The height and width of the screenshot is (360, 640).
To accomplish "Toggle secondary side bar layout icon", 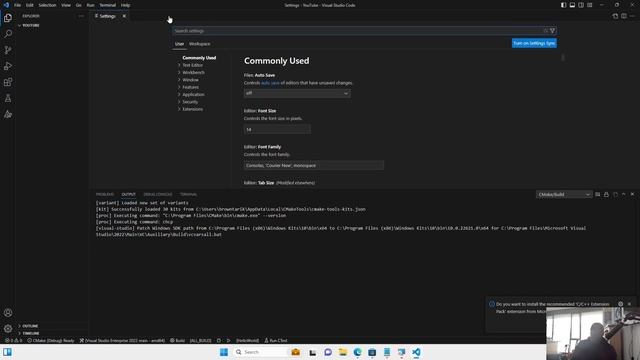I will [581, 5].
